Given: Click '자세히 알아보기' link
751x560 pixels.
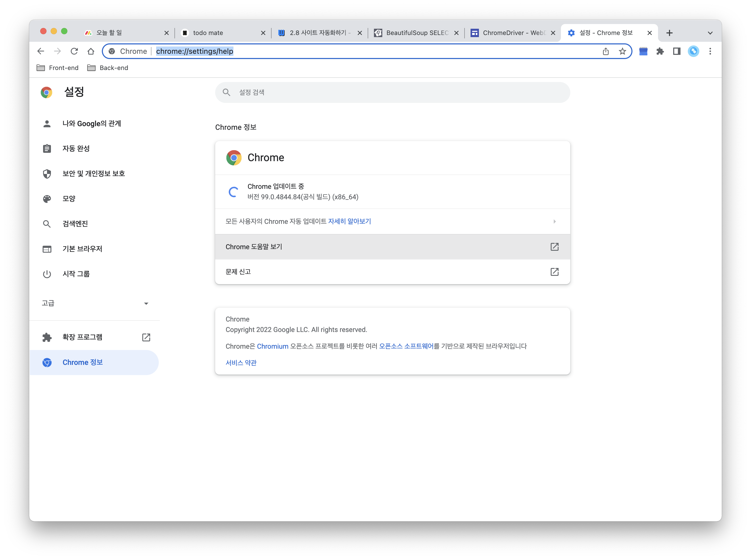Looking at the screenshot, I should coord(349,221).
